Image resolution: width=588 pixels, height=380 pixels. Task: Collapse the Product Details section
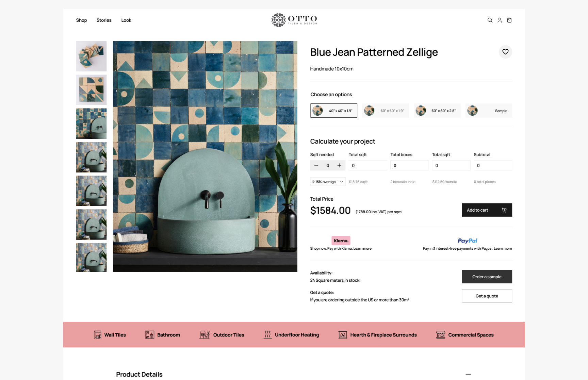(x=468, y=374)
